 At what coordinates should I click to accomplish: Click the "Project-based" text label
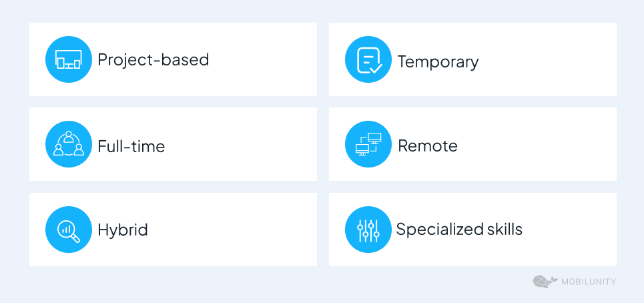[x=153, y=60]
